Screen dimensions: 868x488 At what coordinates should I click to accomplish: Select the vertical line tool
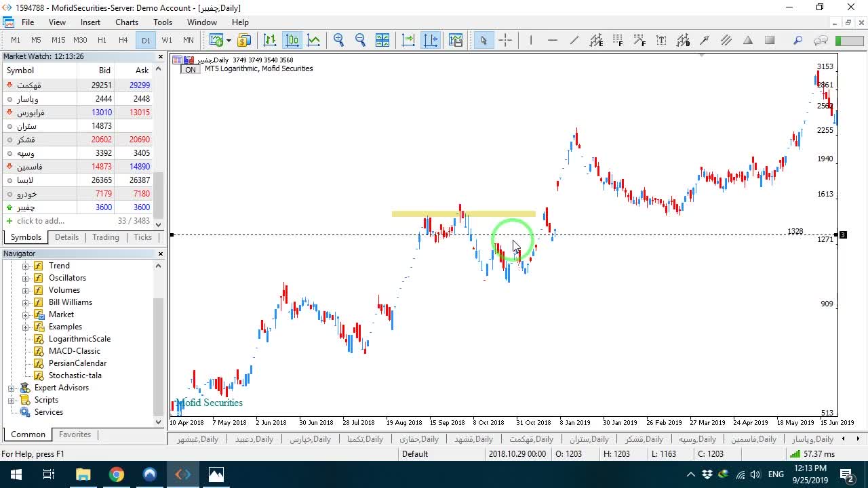coord(531,40)
